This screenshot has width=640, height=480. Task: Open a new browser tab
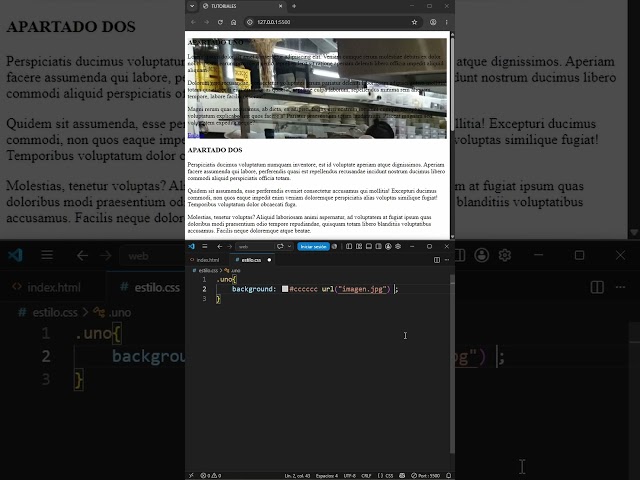[294, 6]
